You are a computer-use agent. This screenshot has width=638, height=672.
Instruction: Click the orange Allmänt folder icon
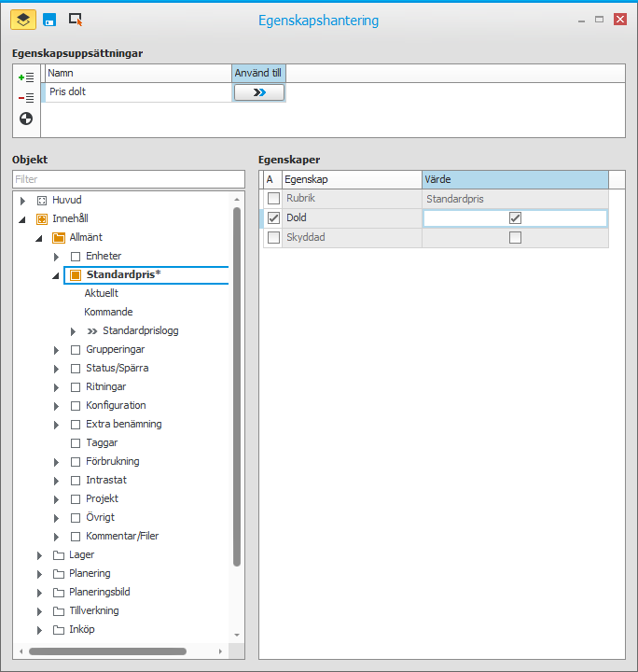pyautogui.click(x=58, y=237)
